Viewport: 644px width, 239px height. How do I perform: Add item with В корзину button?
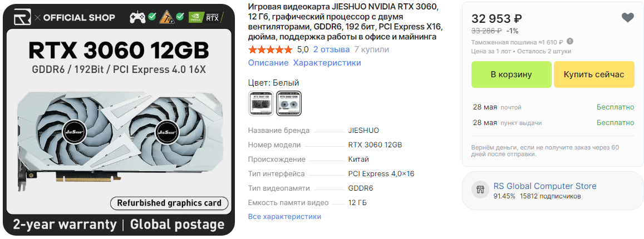pos(512,74)
